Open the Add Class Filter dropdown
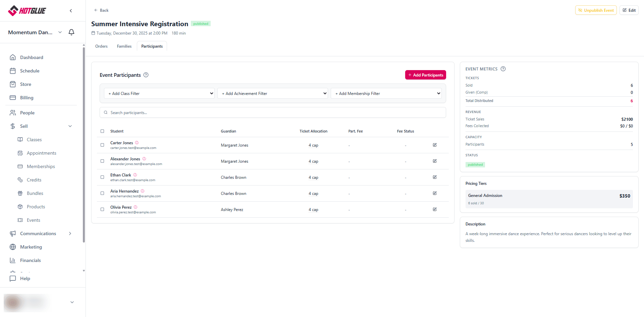 tap(159, 93)
